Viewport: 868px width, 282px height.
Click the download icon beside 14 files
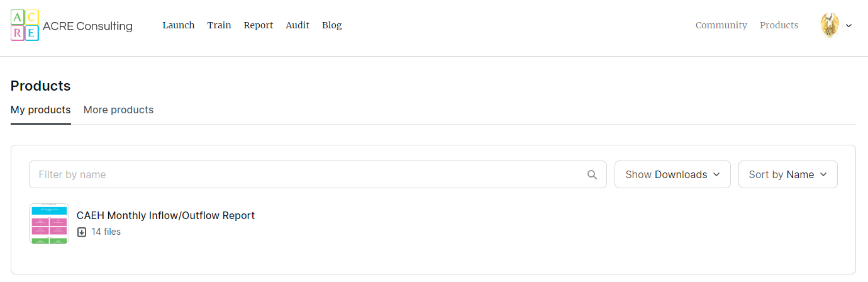[x=82, y=232]
